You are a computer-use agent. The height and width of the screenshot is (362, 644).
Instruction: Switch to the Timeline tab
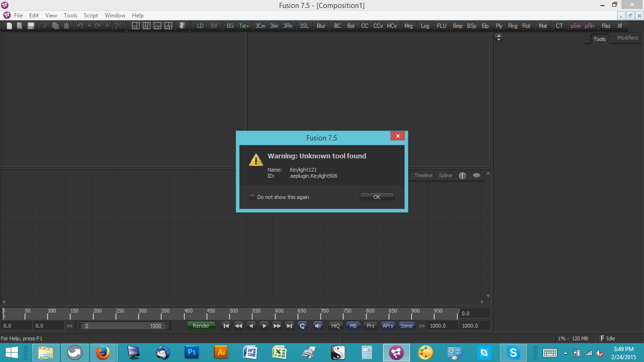[x=423, y=175]
